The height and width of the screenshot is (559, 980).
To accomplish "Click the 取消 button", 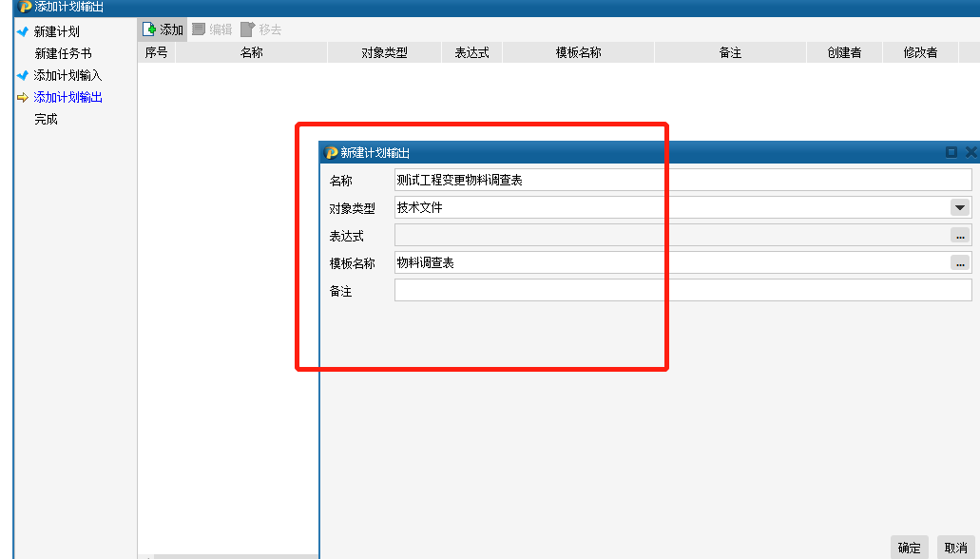I will tap(955, 548).
